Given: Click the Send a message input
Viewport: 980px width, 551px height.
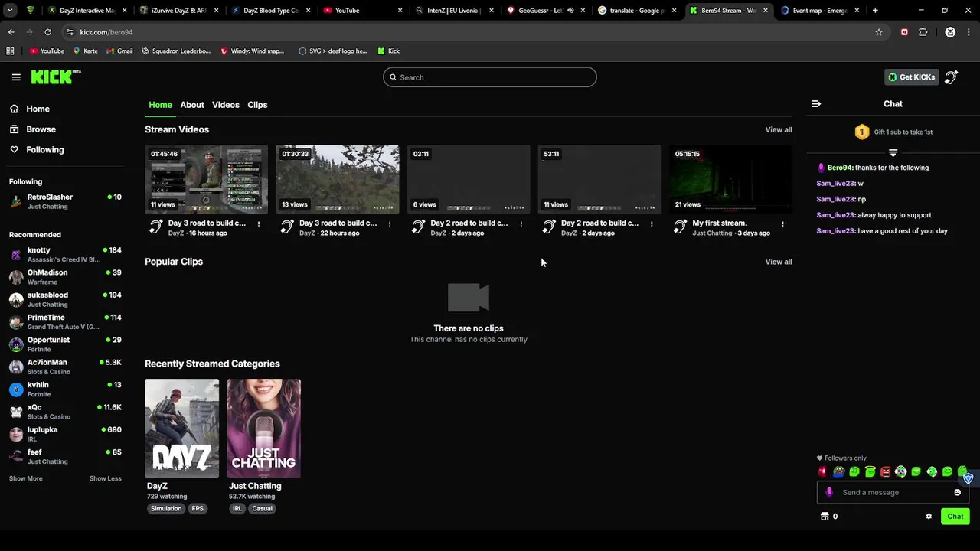Looking at the screenshot, I should [893, 492].
